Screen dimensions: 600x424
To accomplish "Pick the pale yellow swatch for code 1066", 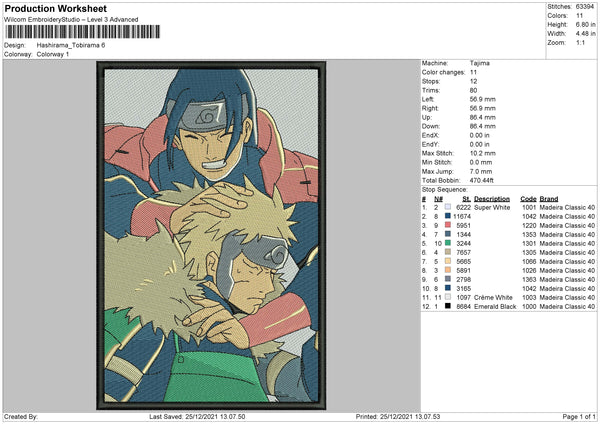I will [x=448, y=261].
